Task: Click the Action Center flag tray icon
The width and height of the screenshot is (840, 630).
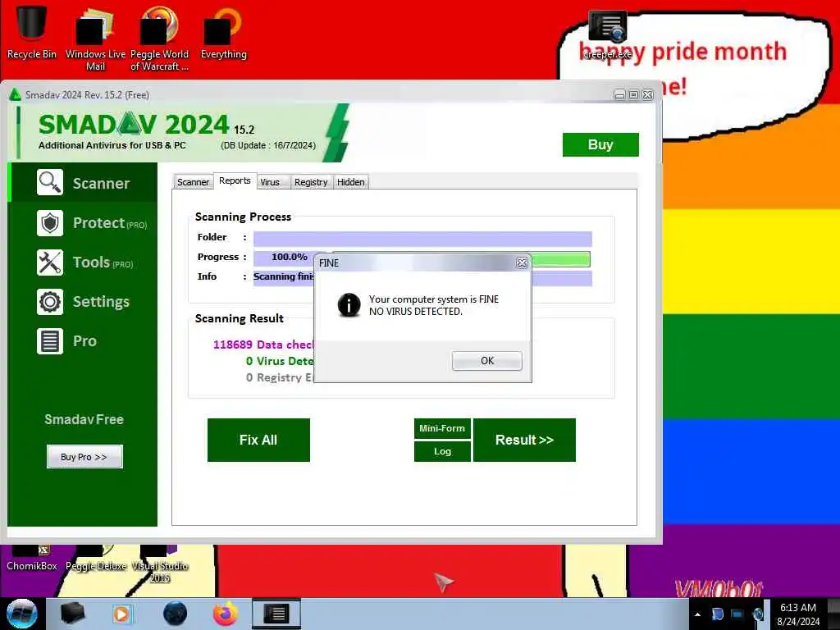Action: tap(717, 614)
